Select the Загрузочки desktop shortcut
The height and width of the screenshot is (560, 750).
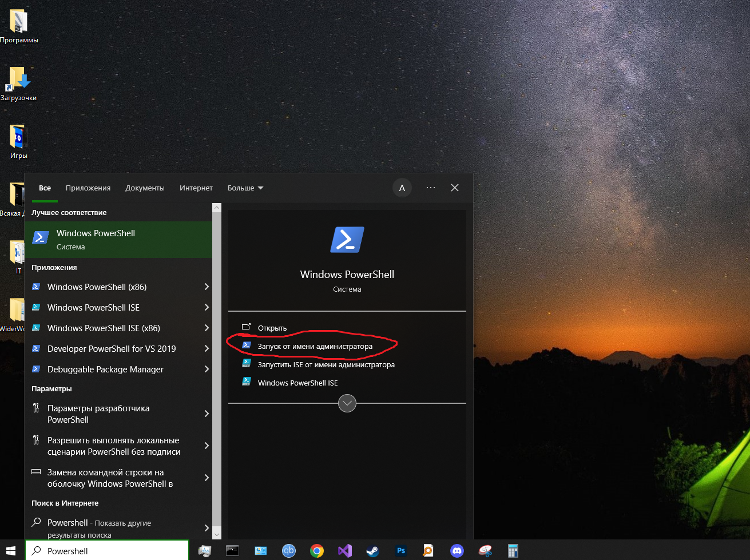(x=19, y=84)
